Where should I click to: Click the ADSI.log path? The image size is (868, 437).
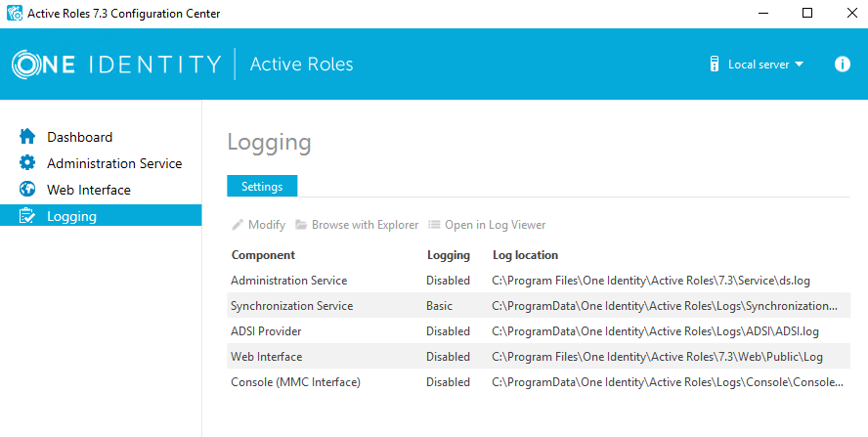pos(656,331)
